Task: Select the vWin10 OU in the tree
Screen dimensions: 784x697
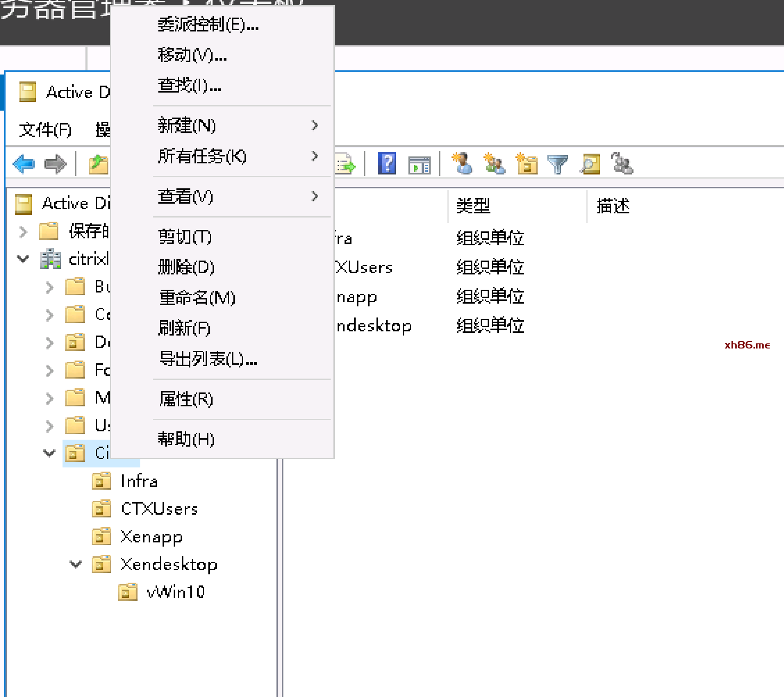Action: click(175, 592)
